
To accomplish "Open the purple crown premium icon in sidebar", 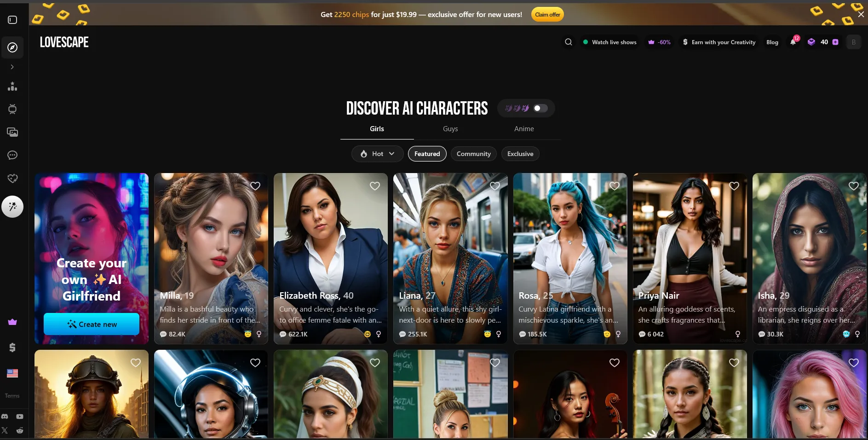I will pos(12,322).
